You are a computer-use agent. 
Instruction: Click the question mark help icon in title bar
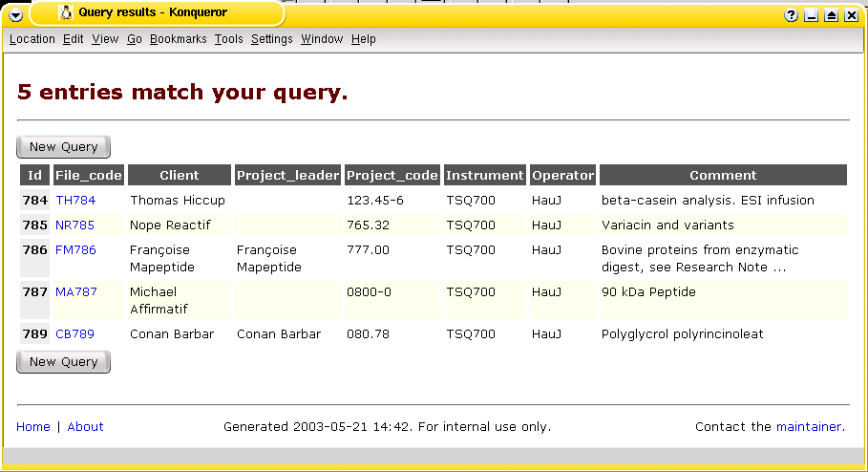pyautogui.click(x=791, y=15)
